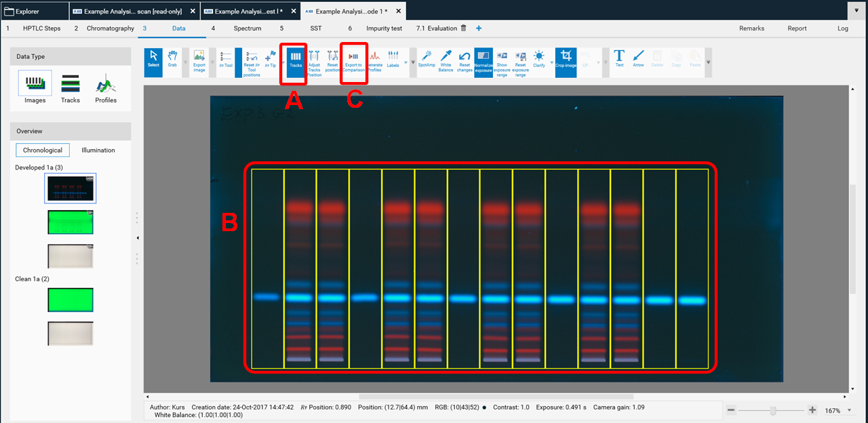Open the Crop image tool
The width and height of the screenshot is (868, 423).
[566, 61]
